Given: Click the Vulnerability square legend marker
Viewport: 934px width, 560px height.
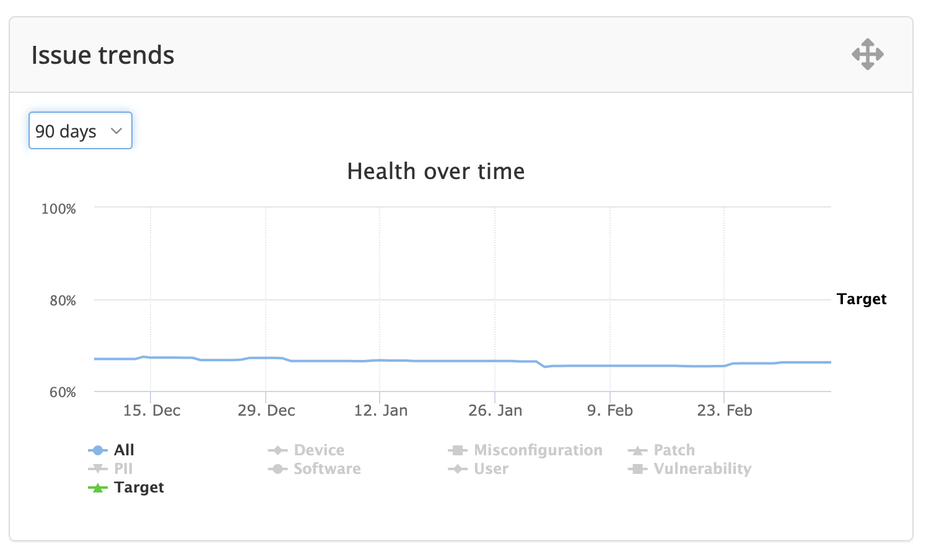Looking at the screenshot, I should click(637, 469).
